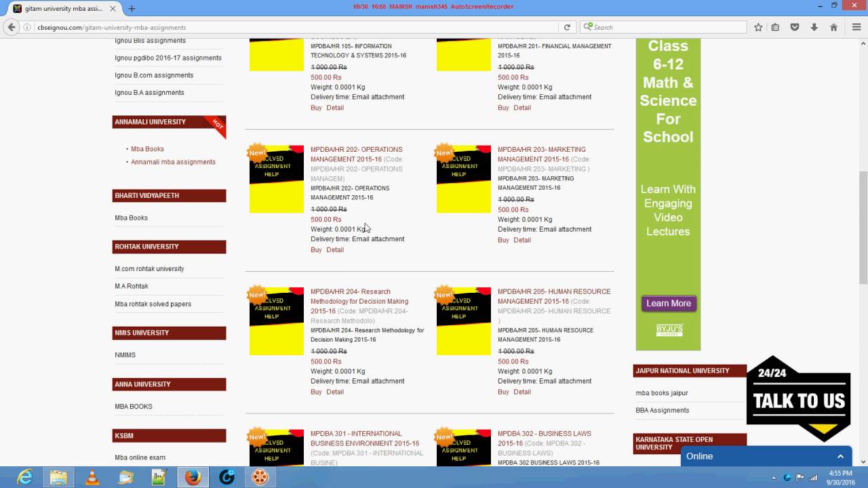This screenshot has width=868, height=488.
Task: Open a new tab with the plus button
Action: 132,9
